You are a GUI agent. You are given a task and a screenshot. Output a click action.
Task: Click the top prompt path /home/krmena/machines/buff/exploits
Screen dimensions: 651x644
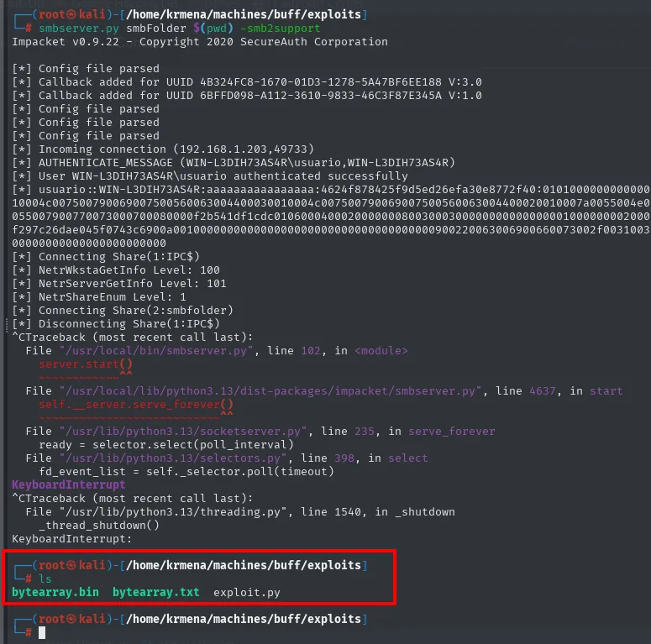(244, 14)
